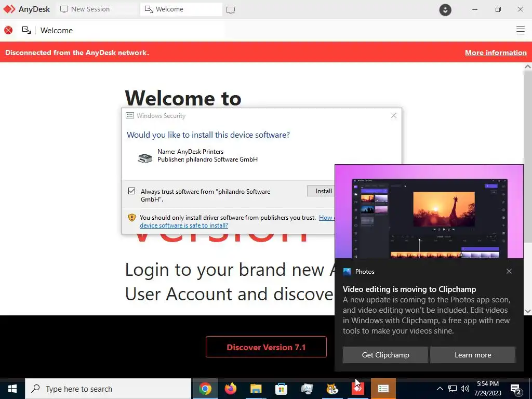The image size is (532, 399).
Task: Open the Action Center notifications icon
Action: point(516,389)
